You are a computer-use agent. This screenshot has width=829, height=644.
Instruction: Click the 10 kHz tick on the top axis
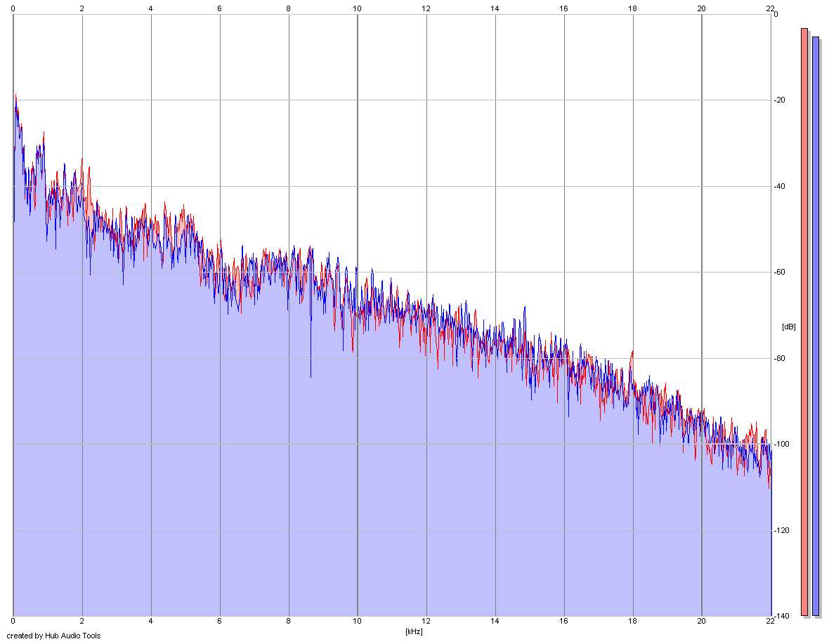coord(358,8)
